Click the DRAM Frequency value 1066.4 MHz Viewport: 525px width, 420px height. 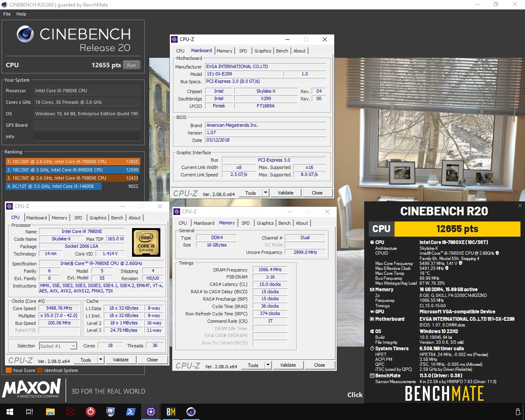coord(270,269)
